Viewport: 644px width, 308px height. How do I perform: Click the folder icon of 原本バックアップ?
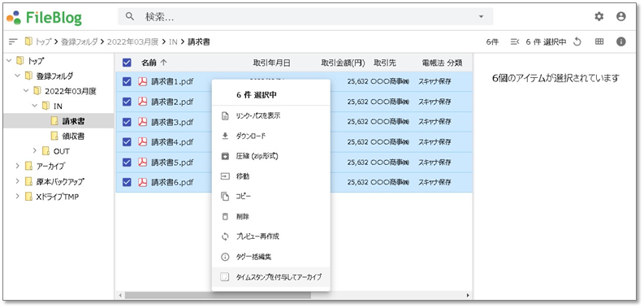pos(28,181)
